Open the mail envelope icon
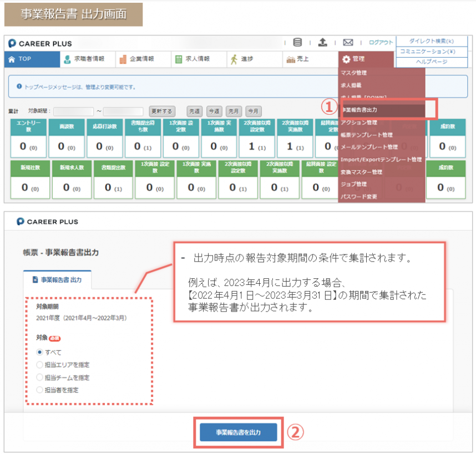This screenshot has width=476, height=454. (x=348, y=43)
